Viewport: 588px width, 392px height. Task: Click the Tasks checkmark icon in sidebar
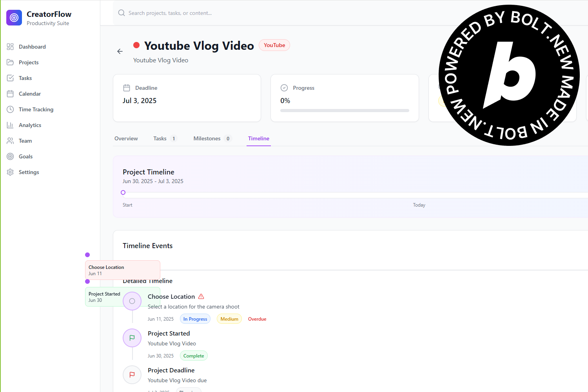pos(10,78)
